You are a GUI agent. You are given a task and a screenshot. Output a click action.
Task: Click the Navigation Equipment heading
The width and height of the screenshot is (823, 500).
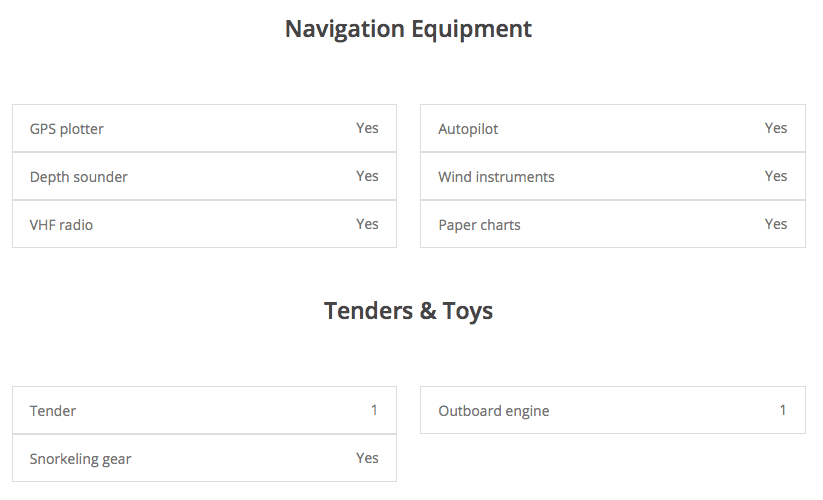point(408,29)
